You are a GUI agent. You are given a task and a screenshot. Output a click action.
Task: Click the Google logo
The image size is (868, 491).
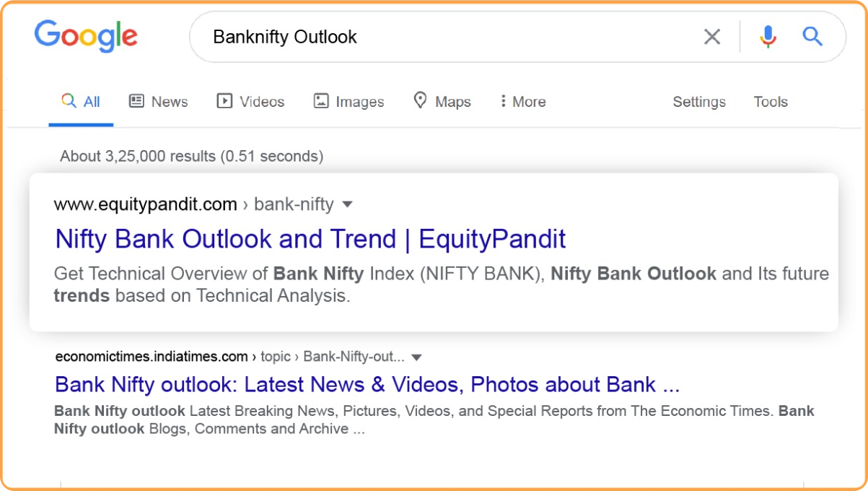[86, 36]
